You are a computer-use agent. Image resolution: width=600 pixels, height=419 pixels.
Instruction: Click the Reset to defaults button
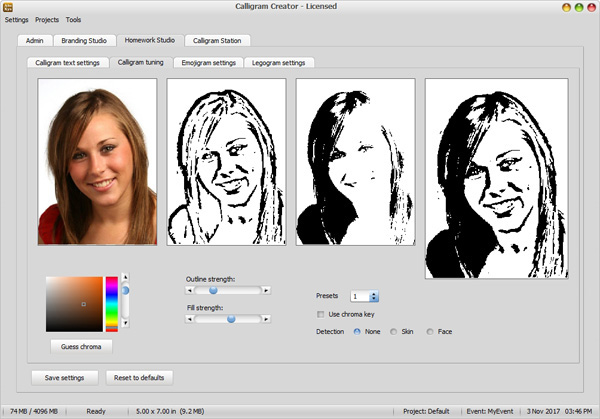point(139,378)
